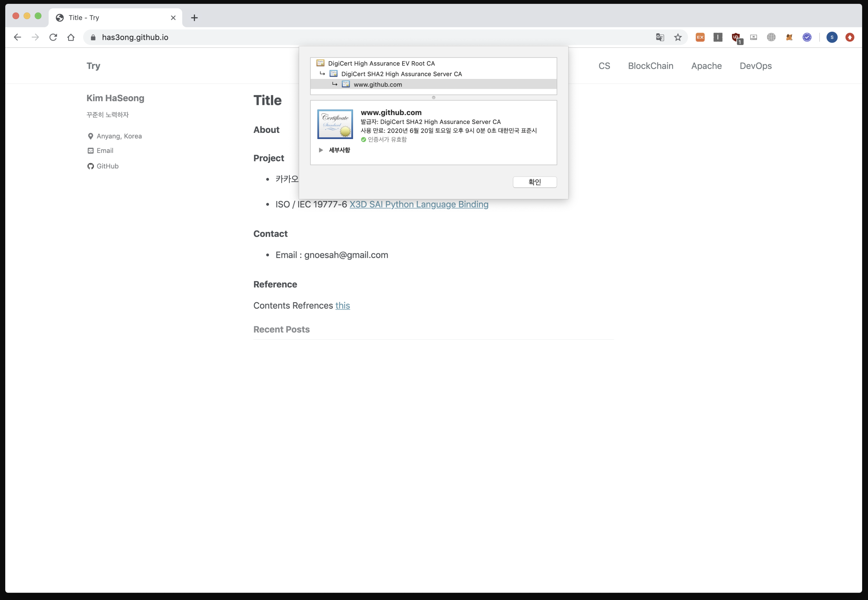The width and height of the screenshot is (868, 600).
Task: Select DigiCert High Assurance EV Root CA
Action: (x=381, y=64)
